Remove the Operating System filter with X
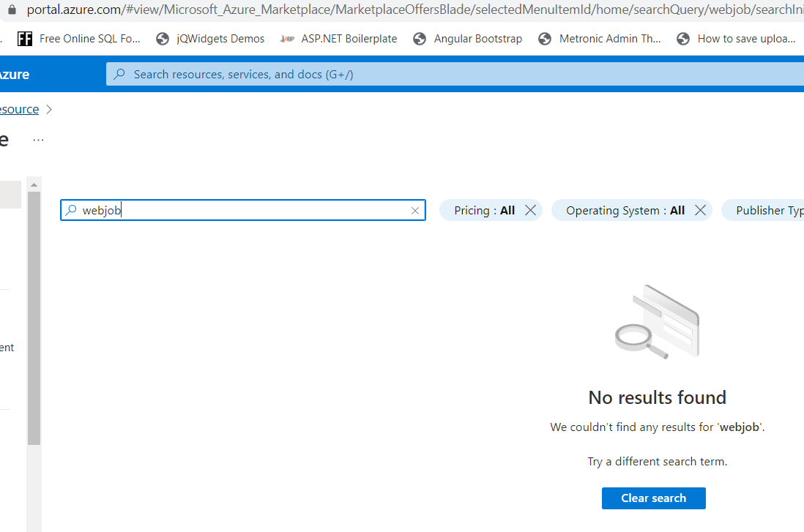The width and height of the screenshot is (804, 532). tap(701, 210)
